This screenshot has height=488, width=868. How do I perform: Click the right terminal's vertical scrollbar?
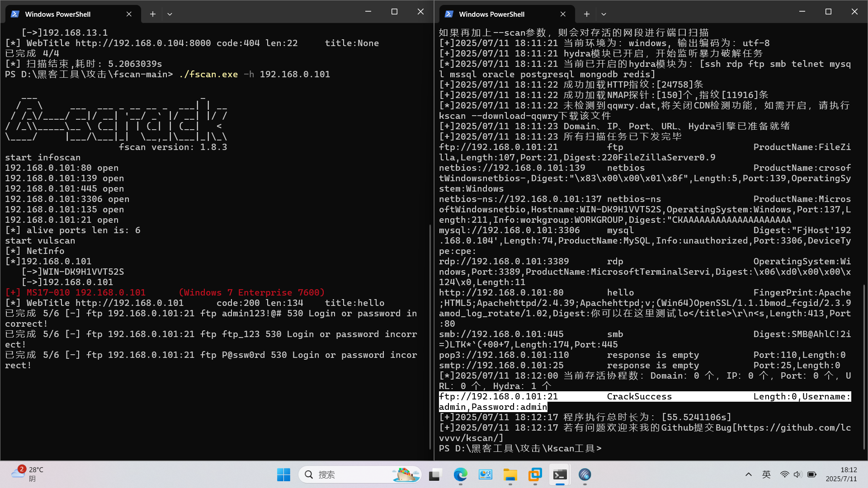coord(864,367)
